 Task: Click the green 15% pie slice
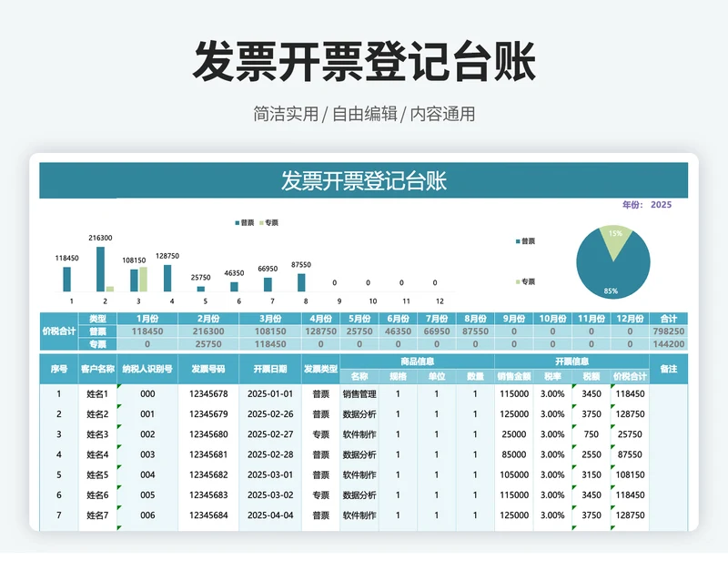click(x=615, y=240)
